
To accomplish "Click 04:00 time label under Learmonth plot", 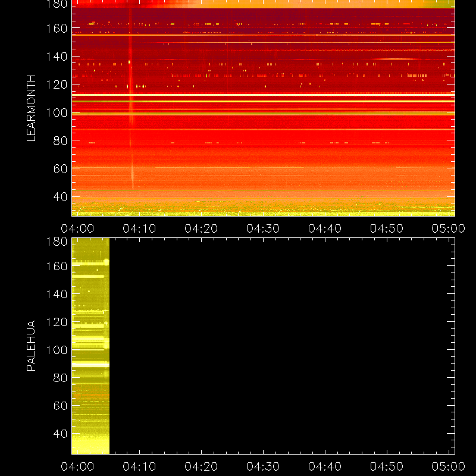I will tap(77, 228).
